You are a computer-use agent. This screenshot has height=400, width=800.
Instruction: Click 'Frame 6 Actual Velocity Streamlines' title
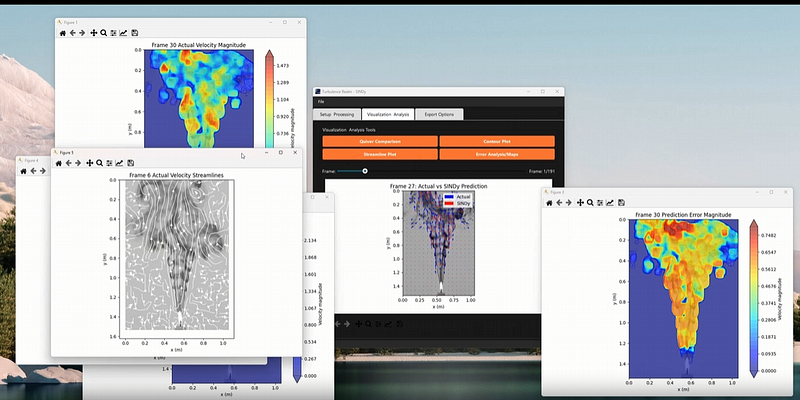point(176,176)
